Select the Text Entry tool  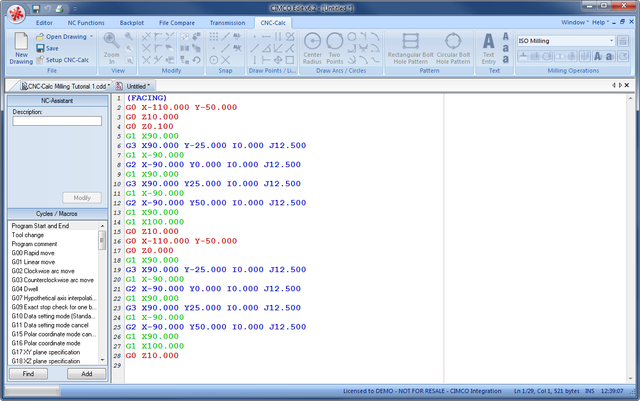tap(489, 48)
